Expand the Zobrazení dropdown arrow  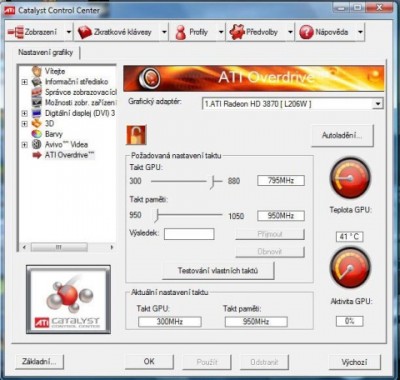click(69, 32)
